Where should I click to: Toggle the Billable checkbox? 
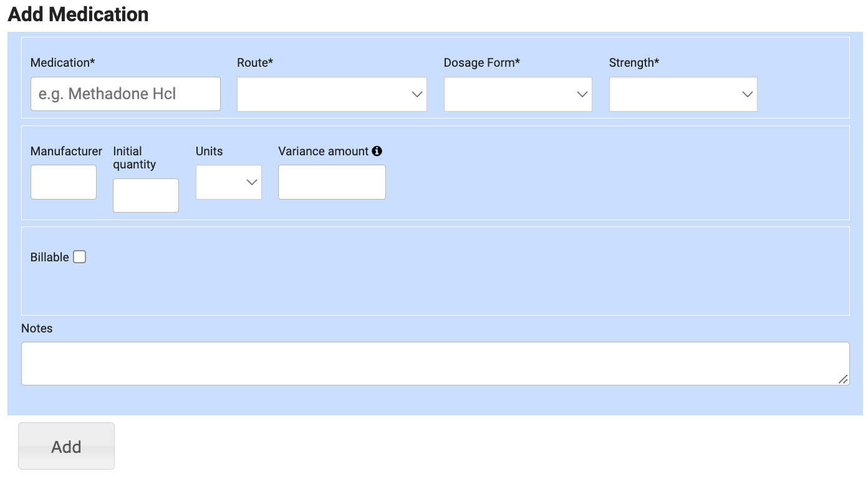click(79, 257)
